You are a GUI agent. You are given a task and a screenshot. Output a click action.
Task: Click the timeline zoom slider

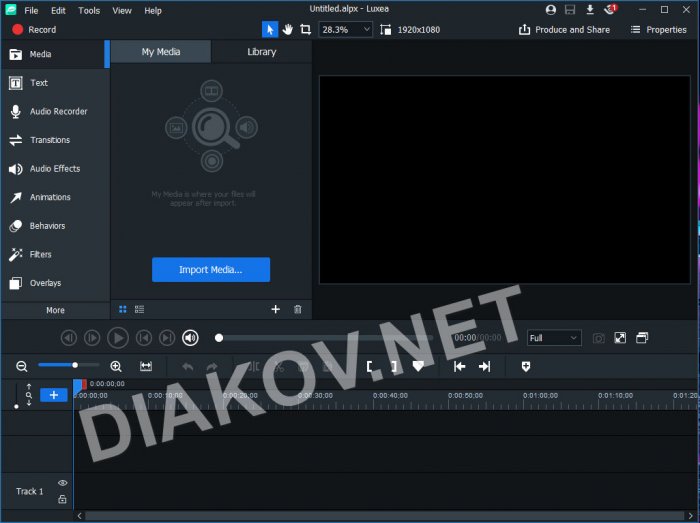(x=58, y=365)
